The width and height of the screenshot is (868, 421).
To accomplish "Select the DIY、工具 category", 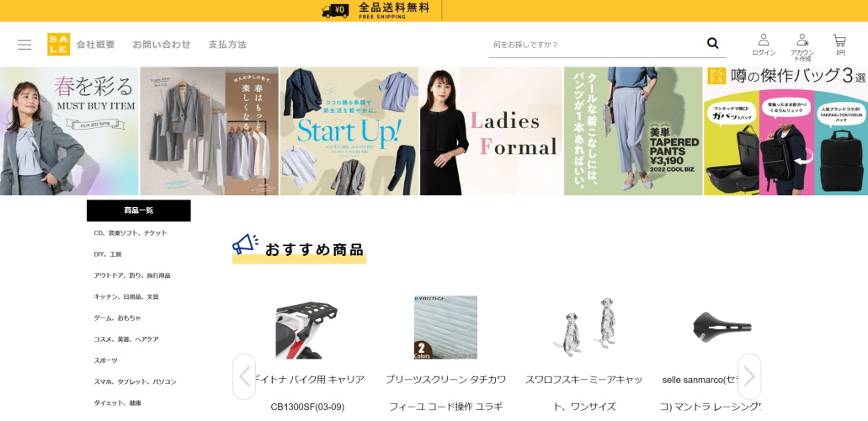I will (x=108, y=254).
